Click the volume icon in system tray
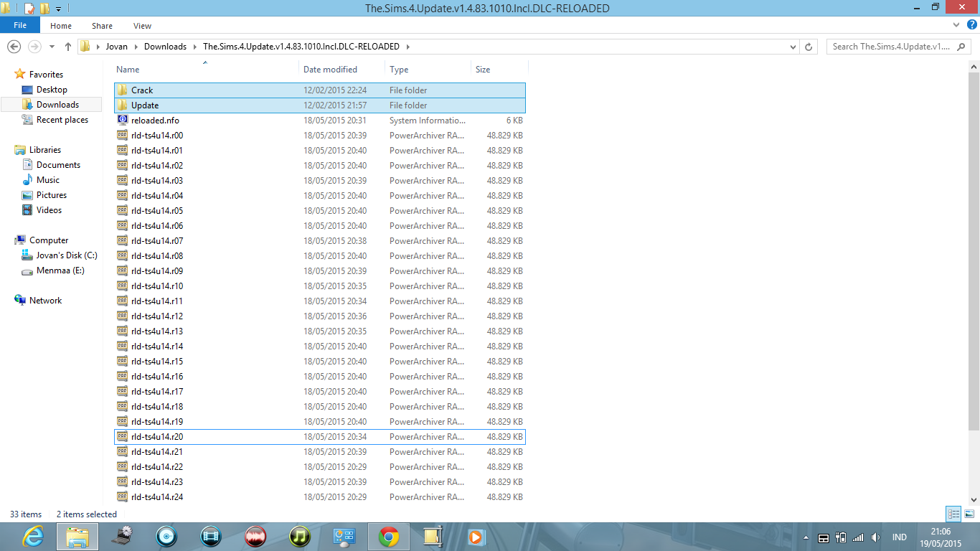 pyautogui.click(x=875, y=537)
